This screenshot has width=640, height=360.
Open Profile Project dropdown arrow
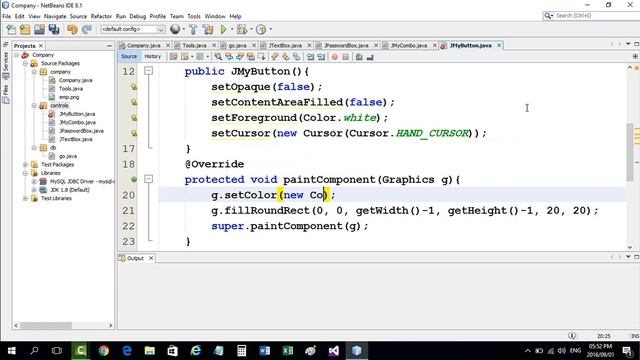tap(271, 29)
